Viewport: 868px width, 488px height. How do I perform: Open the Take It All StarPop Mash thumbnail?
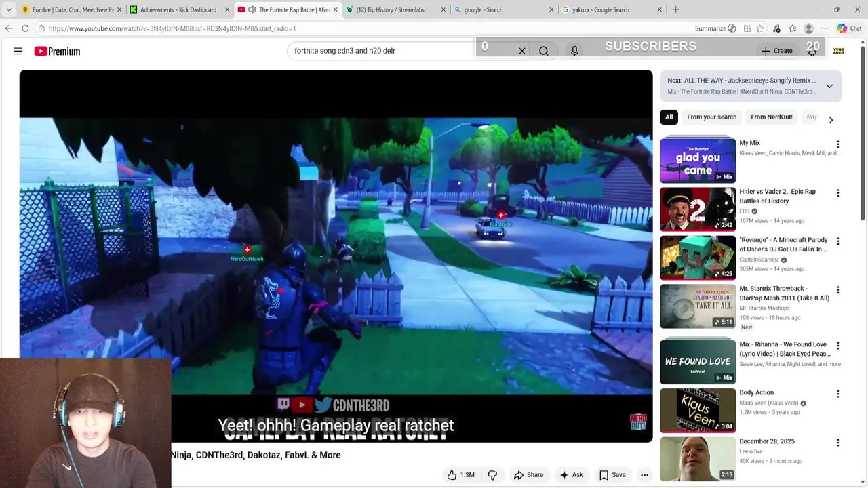click(x=698, y=306)
